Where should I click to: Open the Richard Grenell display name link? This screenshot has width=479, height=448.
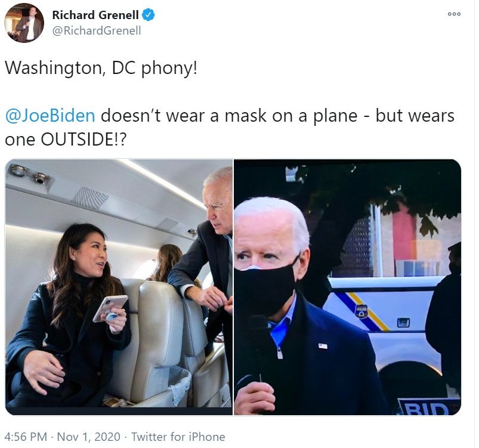95,15
